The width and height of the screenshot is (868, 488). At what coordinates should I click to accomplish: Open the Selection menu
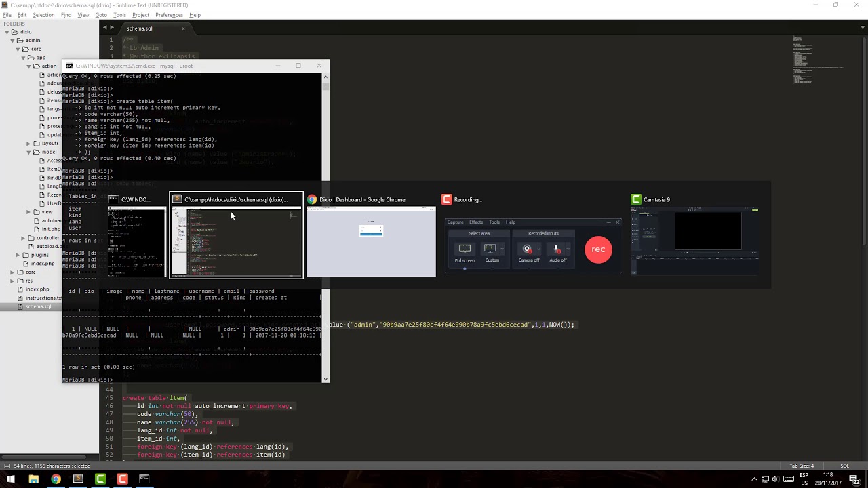click(x=43, y=15)
